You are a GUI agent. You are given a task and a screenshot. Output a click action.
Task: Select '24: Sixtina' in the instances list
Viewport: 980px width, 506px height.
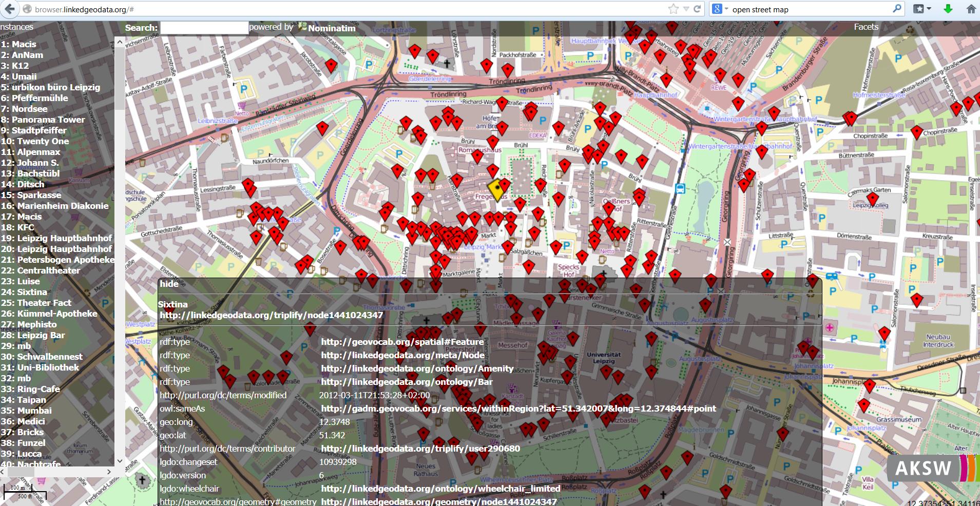[x=24, y=292]
